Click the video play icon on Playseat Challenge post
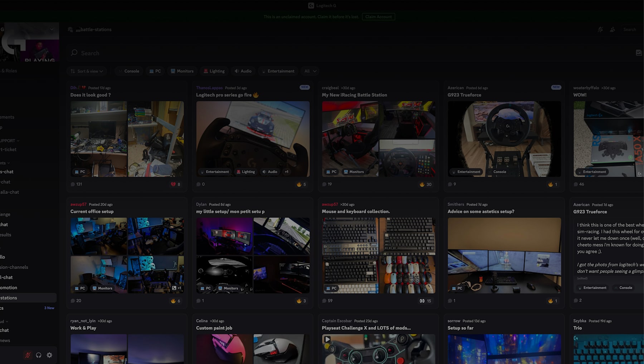 pyautogui.click(x=327, y=339)
